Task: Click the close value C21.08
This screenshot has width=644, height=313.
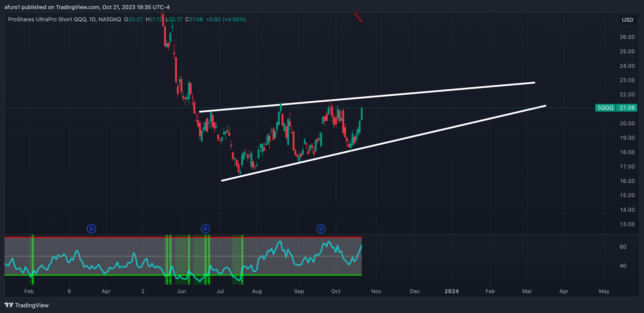Action: [x=194, y=19]
